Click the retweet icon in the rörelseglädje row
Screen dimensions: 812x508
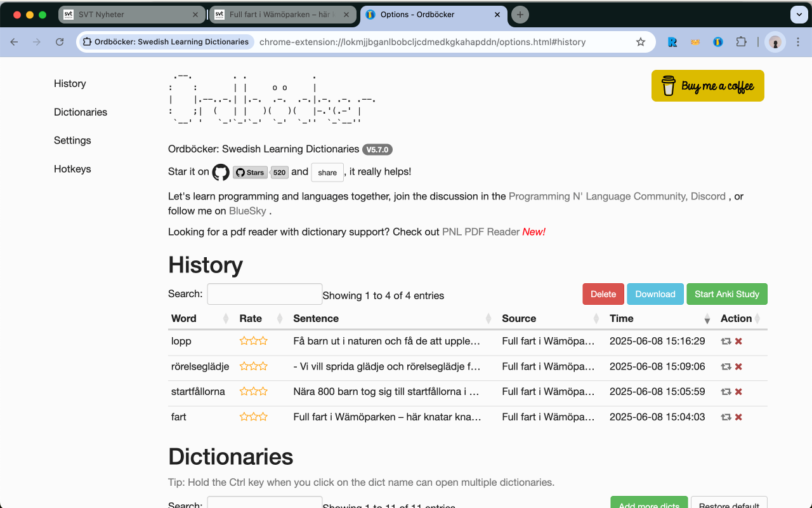coord(726,366)
